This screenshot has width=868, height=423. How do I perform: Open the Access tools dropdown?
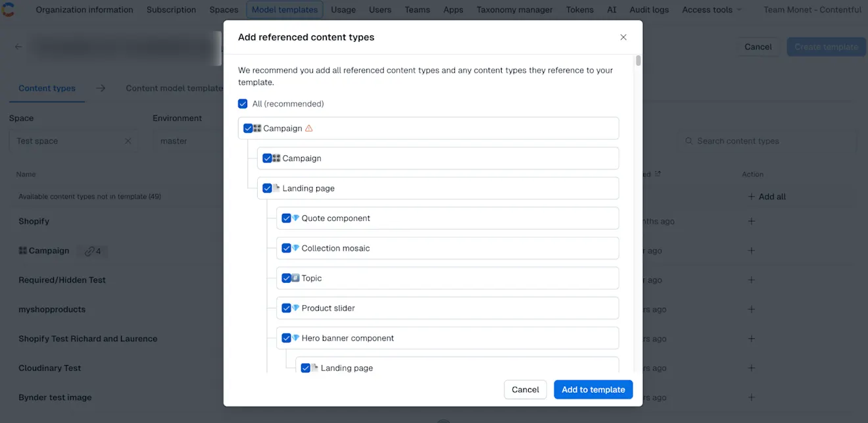click(711, 9)
